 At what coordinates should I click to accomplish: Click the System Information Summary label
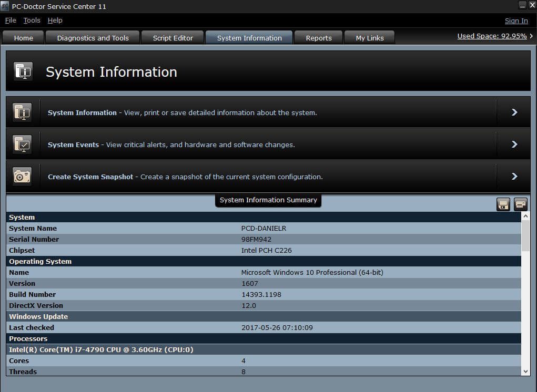pyautogui.click(x=268, y=200)
